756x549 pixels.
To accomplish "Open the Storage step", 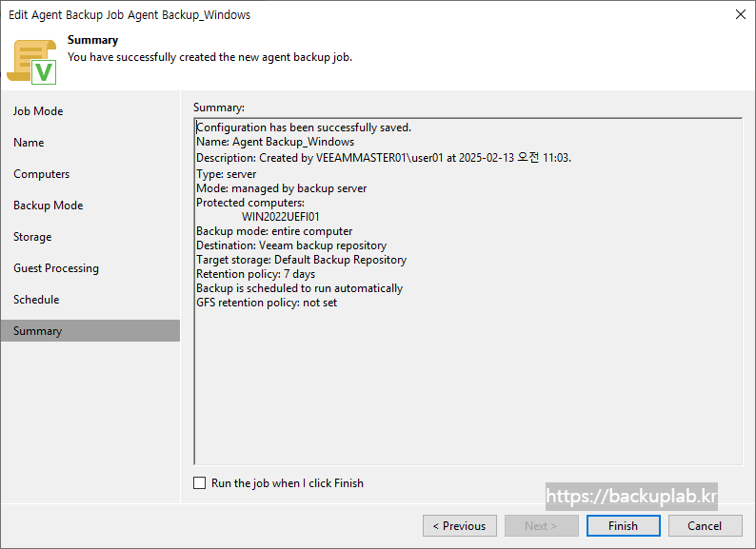I will 32,237.
